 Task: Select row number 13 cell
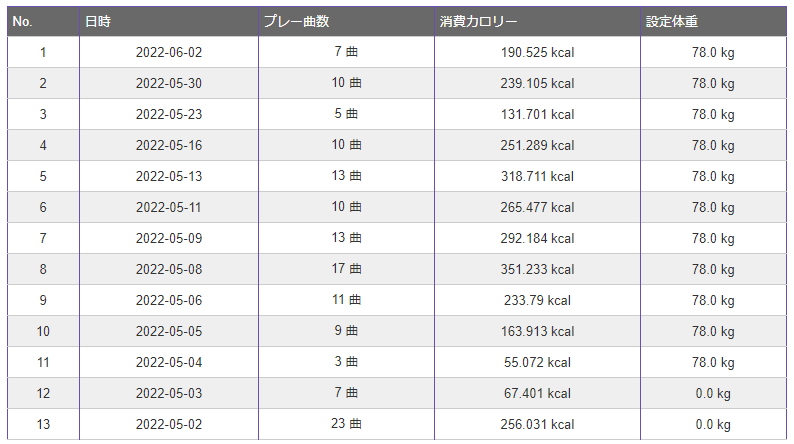[44, 424]
